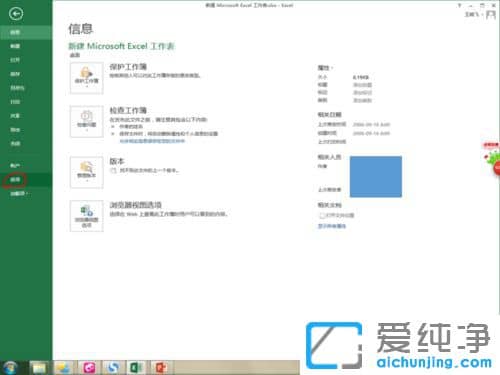Screen dimensions: 500x375
Task: Switch to Excel icon on taskbar
Action: pyautogui.click(x=136, y=368)
